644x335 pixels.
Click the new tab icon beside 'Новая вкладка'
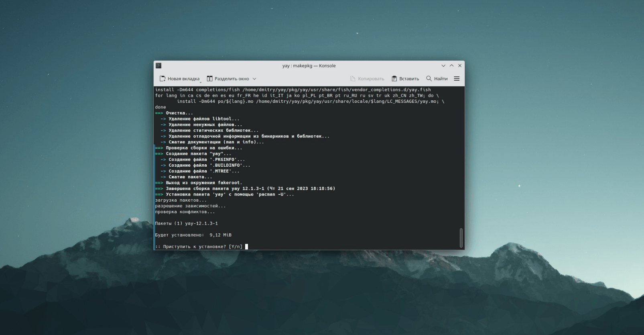coord(163,79)
